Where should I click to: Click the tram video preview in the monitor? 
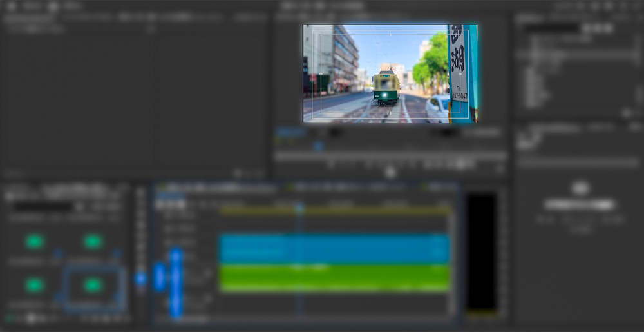tap(390, 74)
